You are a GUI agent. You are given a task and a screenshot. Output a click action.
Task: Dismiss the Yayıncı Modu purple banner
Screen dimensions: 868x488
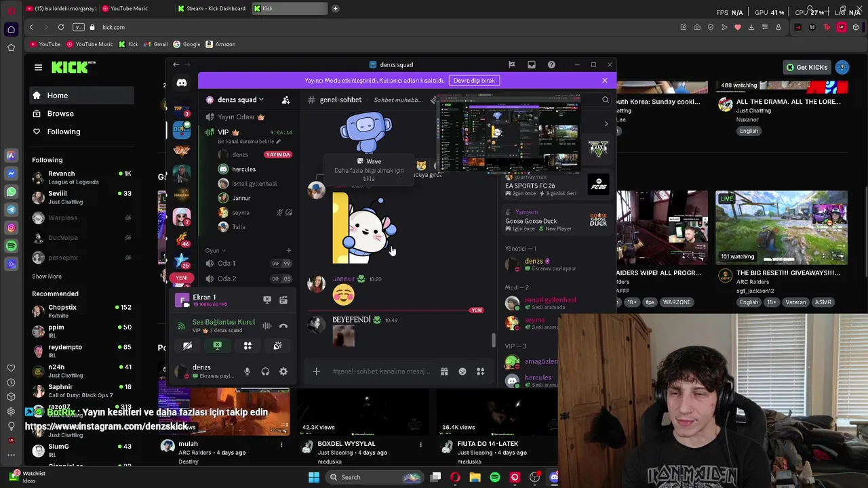[x=605, y=80]
